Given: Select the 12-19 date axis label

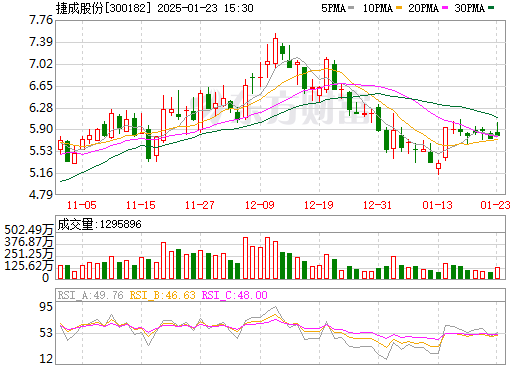Looking at the screenshot, I should pyautogui.click(x=319, y=205).
